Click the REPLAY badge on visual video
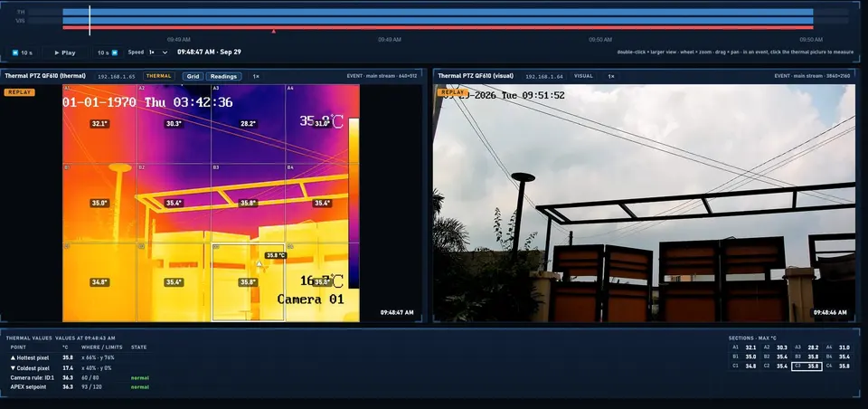 tap(452, 92)
